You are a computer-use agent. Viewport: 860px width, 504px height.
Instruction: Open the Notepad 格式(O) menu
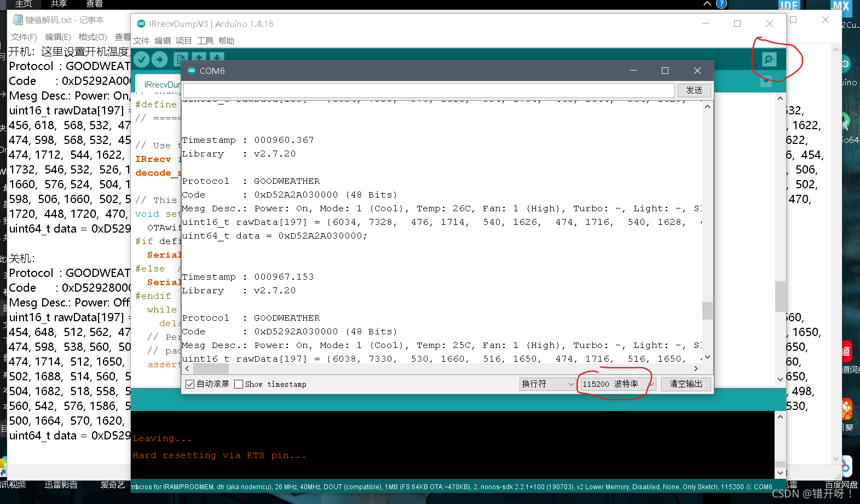click(x=93, y=37)
